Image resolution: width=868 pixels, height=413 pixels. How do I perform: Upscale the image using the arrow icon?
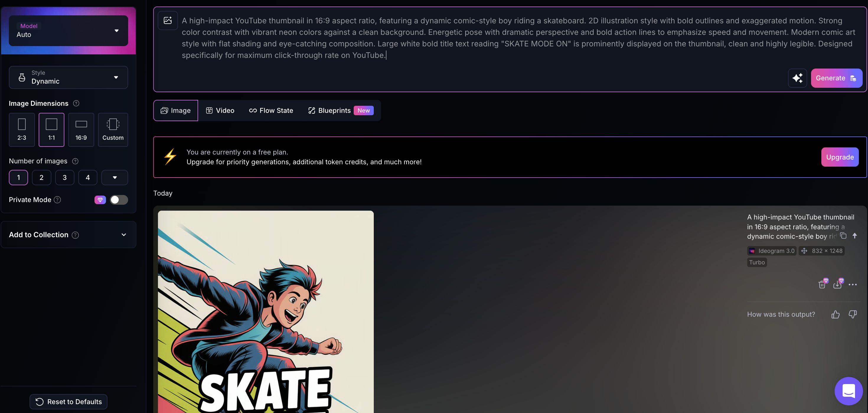pos(855,236)
